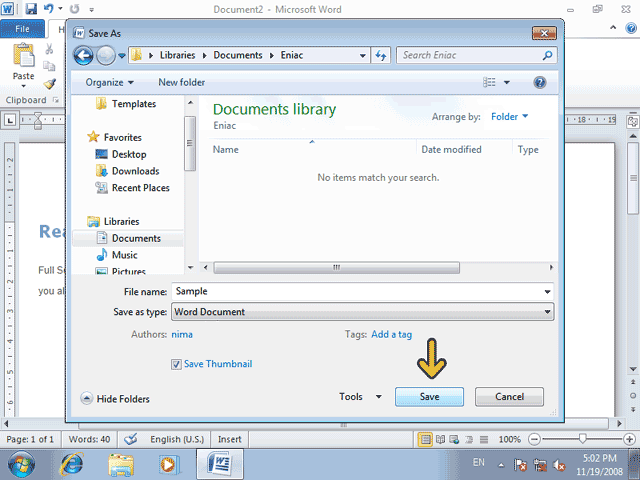Viewport: 640px width, 480px height.
Task: Click the Zoom In plus button
Action: (x=629, y=440)
